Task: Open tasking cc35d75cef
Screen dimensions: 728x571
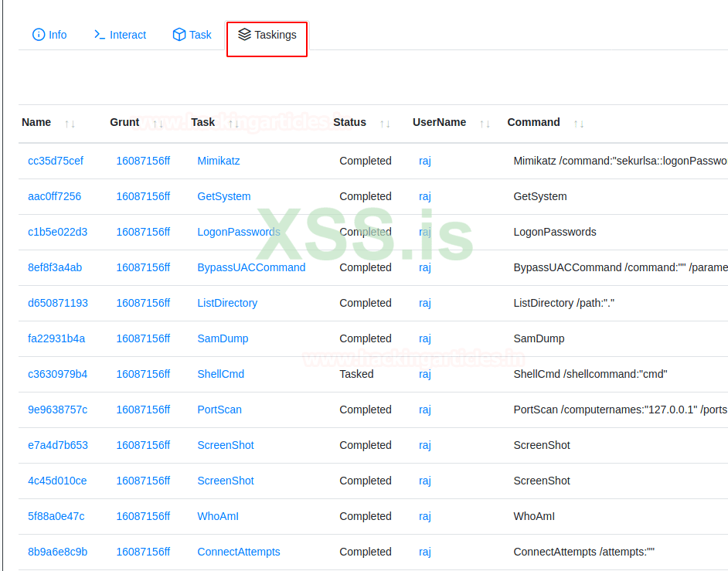Action: click(x=55, y=161)
